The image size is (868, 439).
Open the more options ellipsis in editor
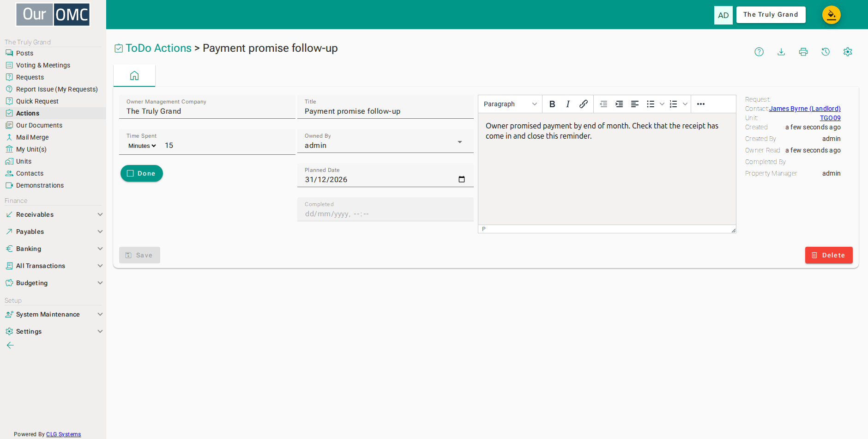click(701, 104)
